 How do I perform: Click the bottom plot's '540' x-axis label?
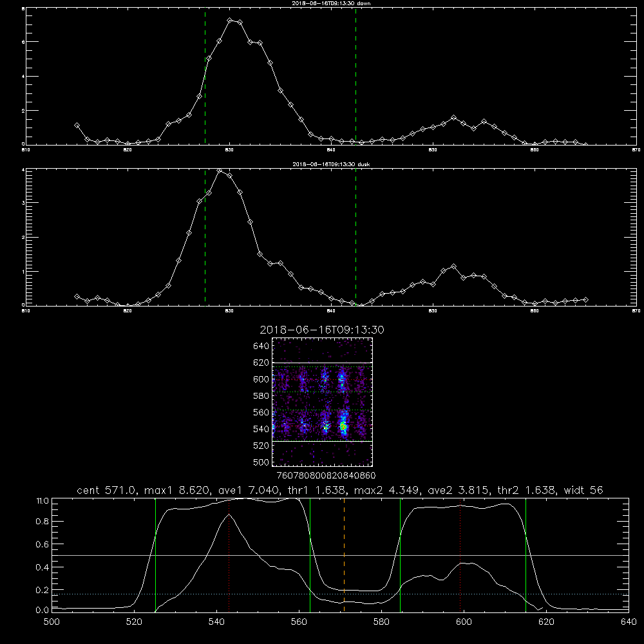coord(216,622)
